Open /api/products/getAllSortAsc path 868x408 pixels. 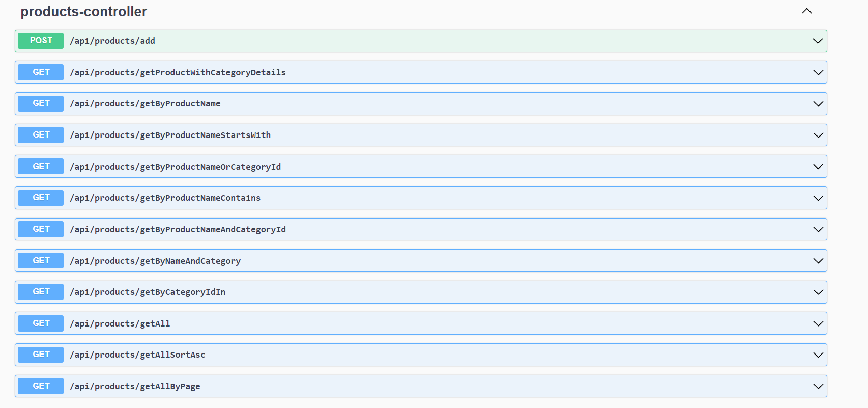click(x=137, y=355)
